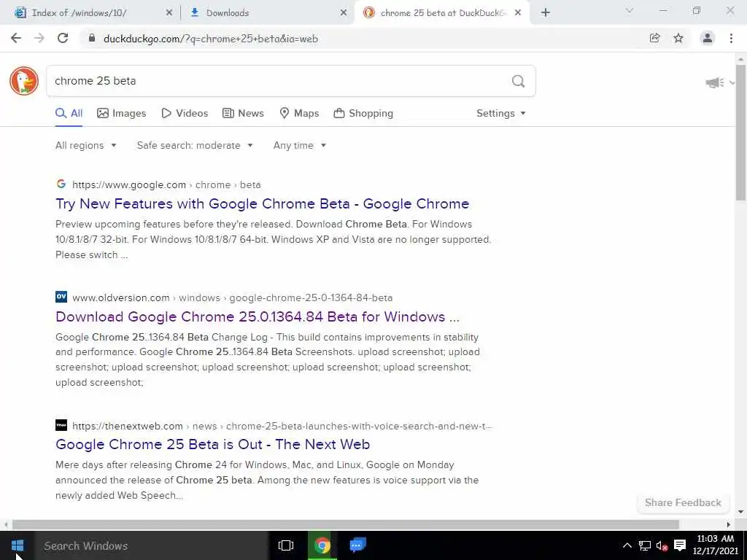Image resolution: width=747 pixels, height=560 pixels.
Task: Open the Windows Start button
Action: (x=18, y=545)
